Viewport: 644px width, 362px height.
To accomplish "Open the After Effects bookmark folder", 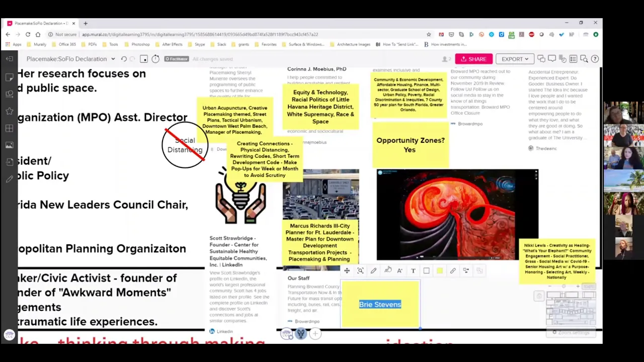I will (x=169, y=44).
